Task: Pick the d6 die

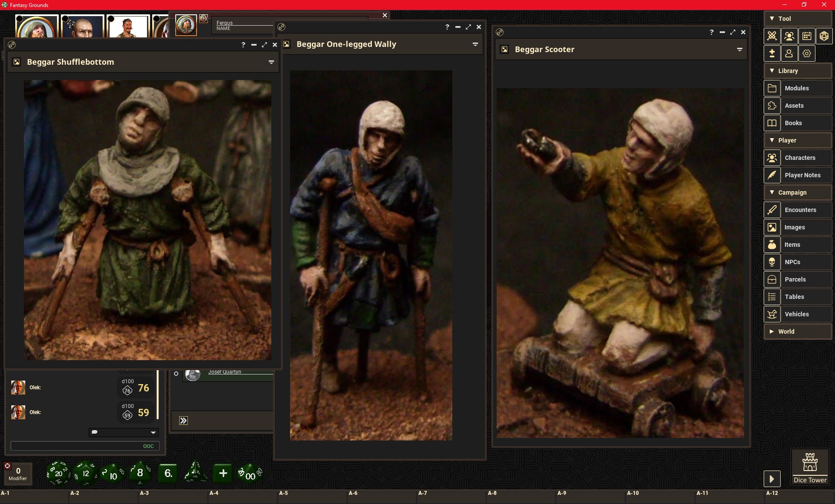Action: coord(168,473)
